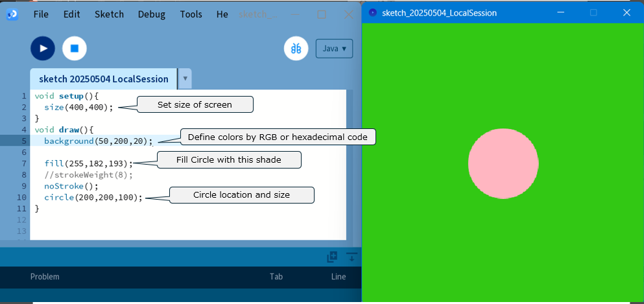Click the background(50,200,20); code line
644x304 pixels.
pos(99,141)
